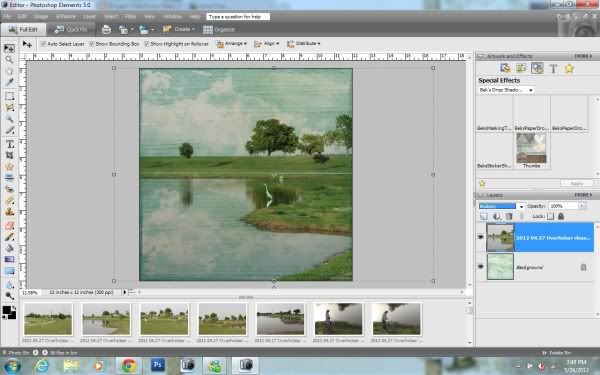This screenshot has height=375, width=600.
Task: Select the Red Eye Removal tool
Action: pos(9,189)
